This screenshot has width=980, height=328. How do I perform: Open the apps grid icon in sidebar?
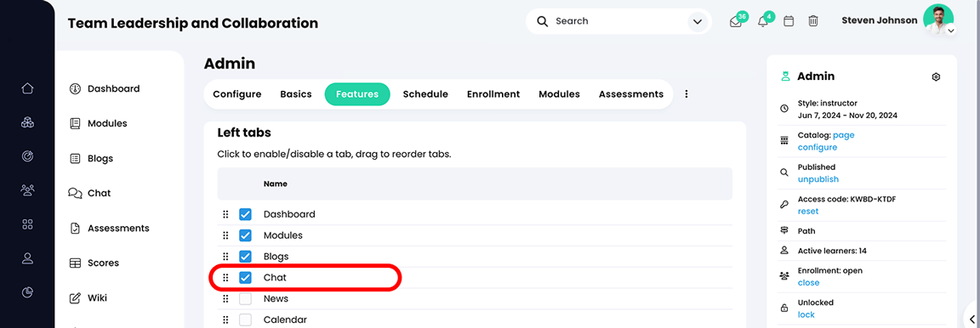pos(27,224)
